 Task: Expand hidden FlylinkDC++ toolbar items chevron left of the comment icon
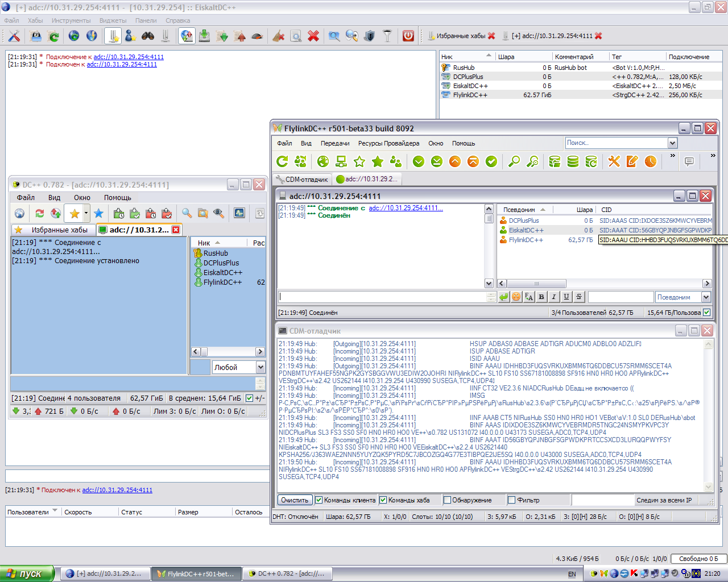pos(673,155)
